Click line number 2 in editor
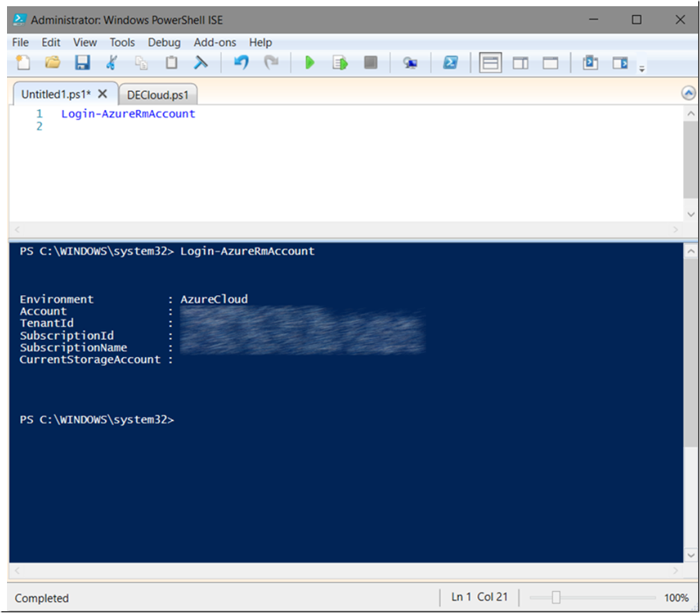 pyautogui.click(x=39, y=126)
